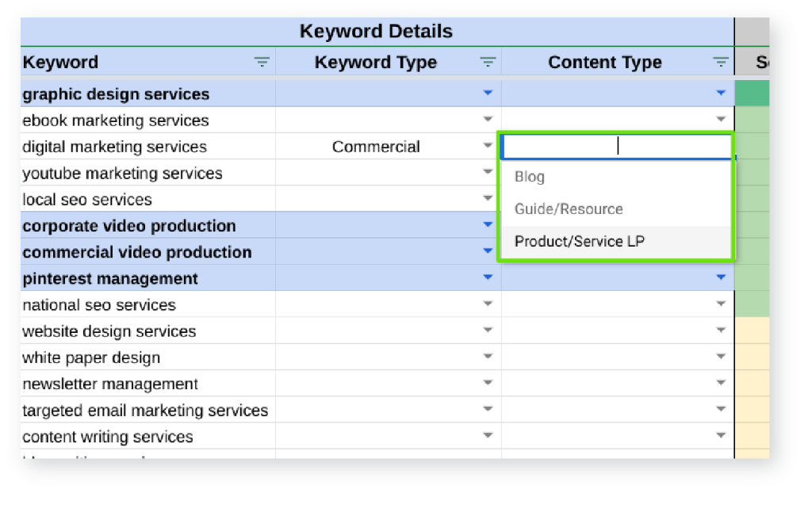
Task: Open the Content Type column filter icon
Action: pos(721,63)
